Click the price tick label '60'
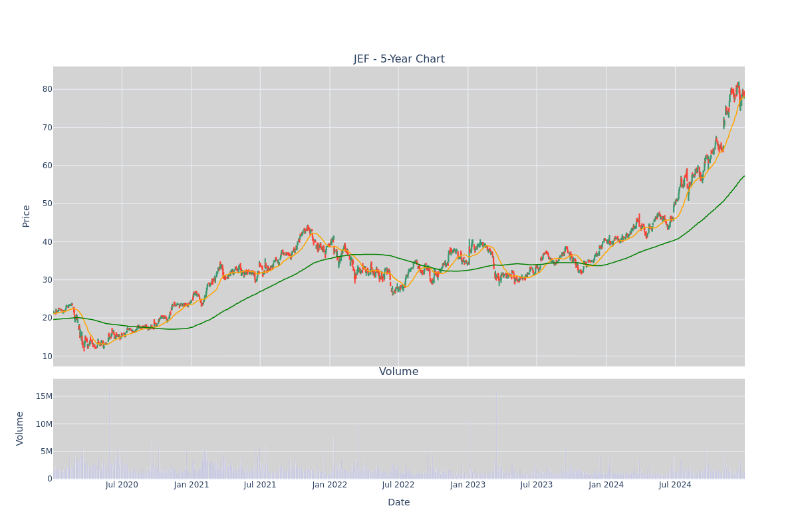Image resolution: width=798 pixels, height=532 pixels. click(x=47, y=166)
